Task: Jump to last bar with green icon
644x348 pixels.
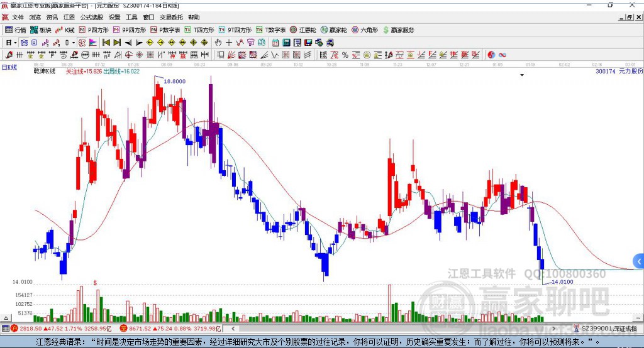Action: 117,43
